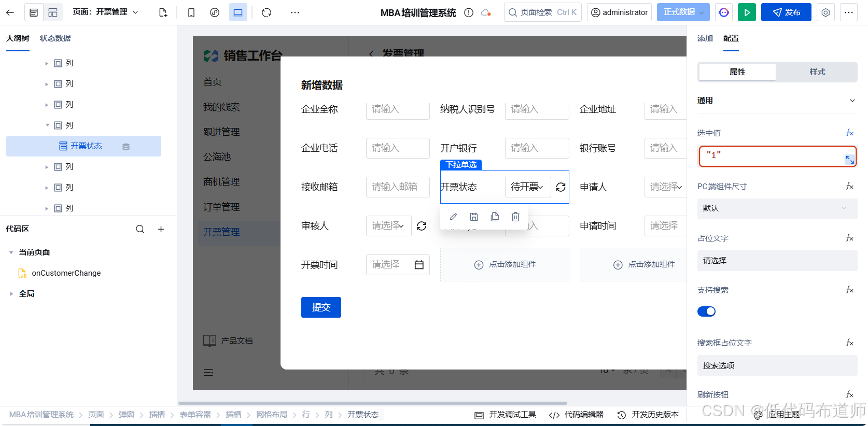Delete component with trash icon
Viewport: 868px width, 426px height.
tap(515, 217)
